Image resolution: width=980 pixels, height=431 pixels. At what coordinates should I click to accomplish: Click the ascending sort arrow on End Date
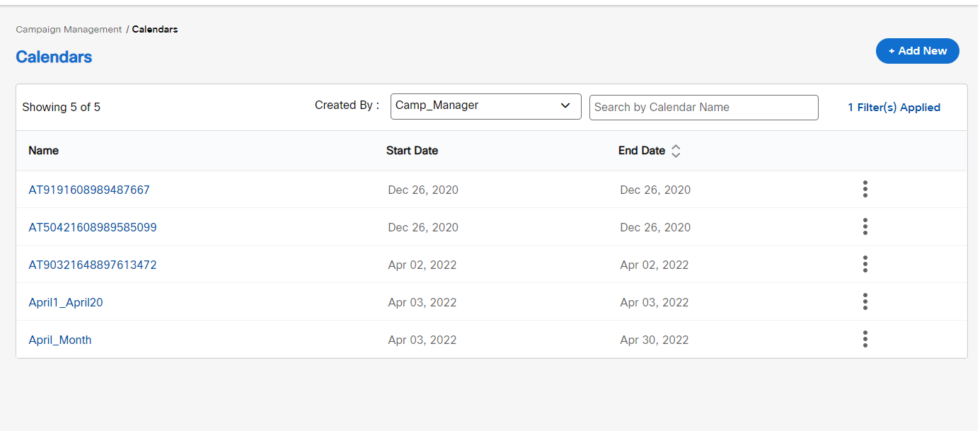(x=676, y=146)
